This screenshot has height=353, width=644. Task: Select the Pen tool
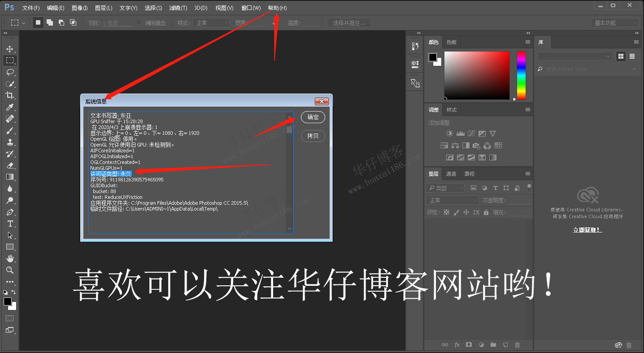tap(9, 212)
